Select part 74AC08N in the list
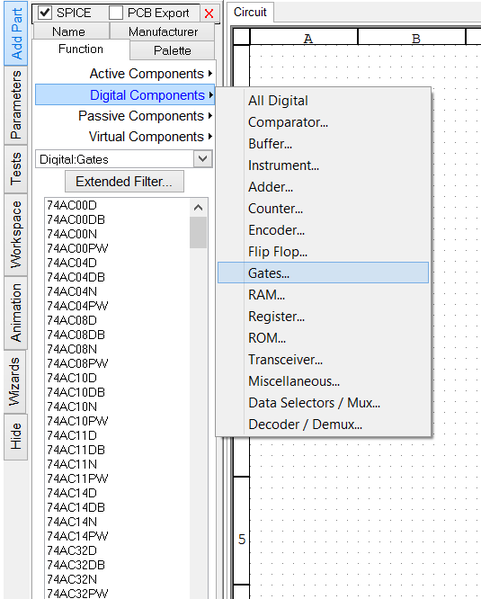The height and width of the screenshot is (599, 481). (72, 349)
